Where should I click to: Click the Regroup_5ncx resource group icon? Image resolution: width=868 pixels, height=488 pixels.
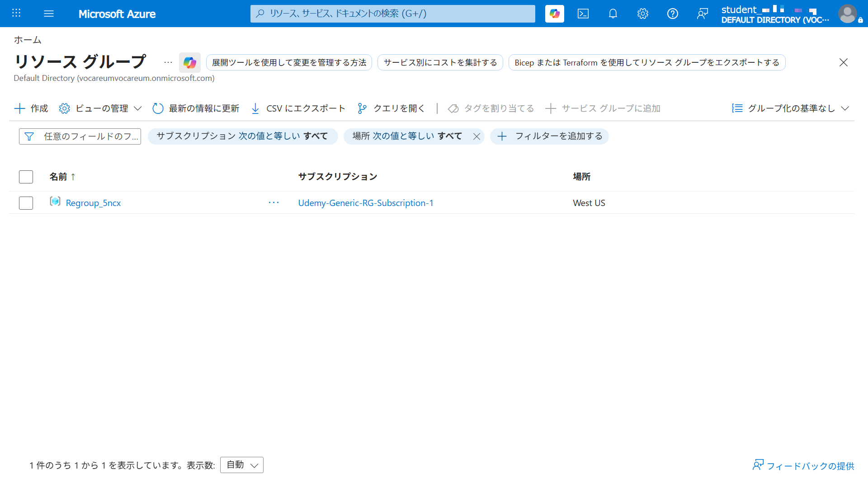pyautogui.click(x=55, y=202)
